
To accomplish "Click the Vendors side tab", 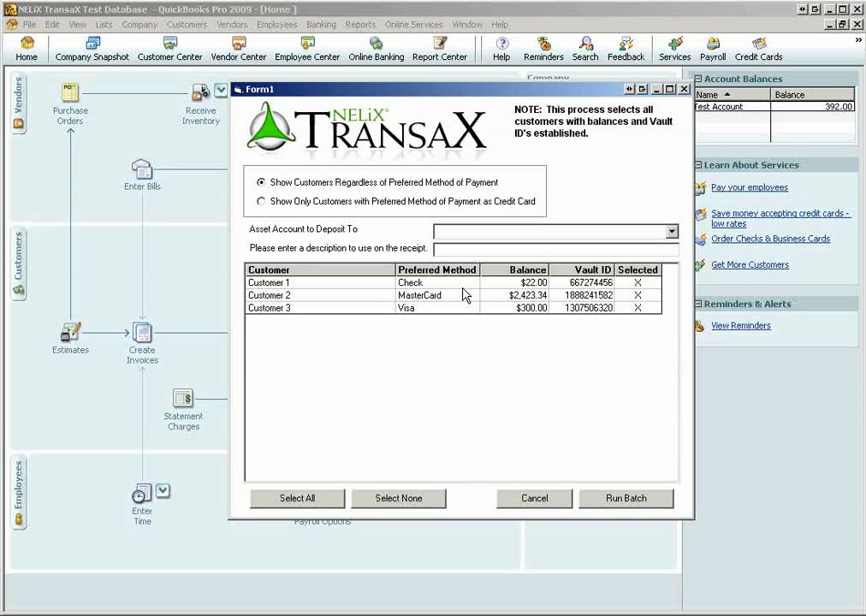I will click(x=19, y=104).
